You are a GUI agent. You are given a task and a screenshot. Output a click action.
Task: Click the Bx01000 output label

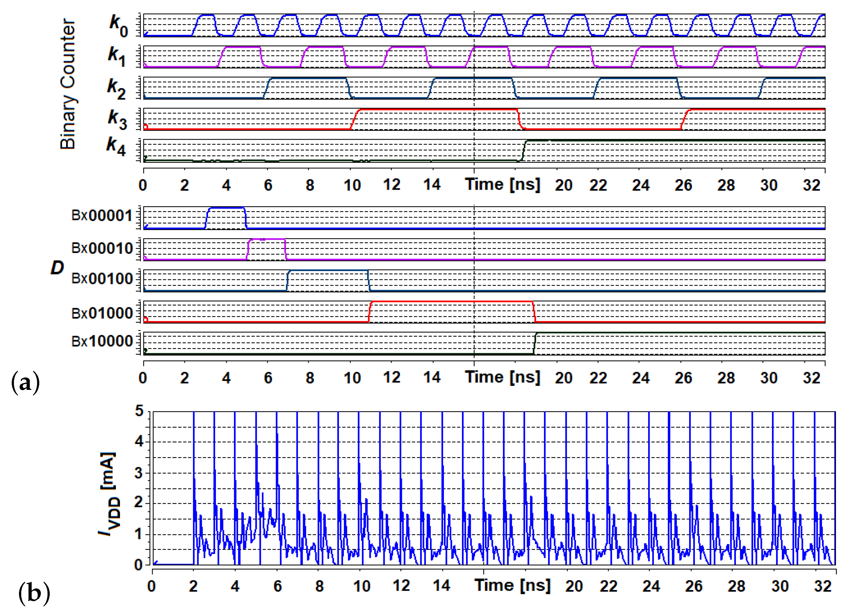pyautogui.click(x=102, y=314)
